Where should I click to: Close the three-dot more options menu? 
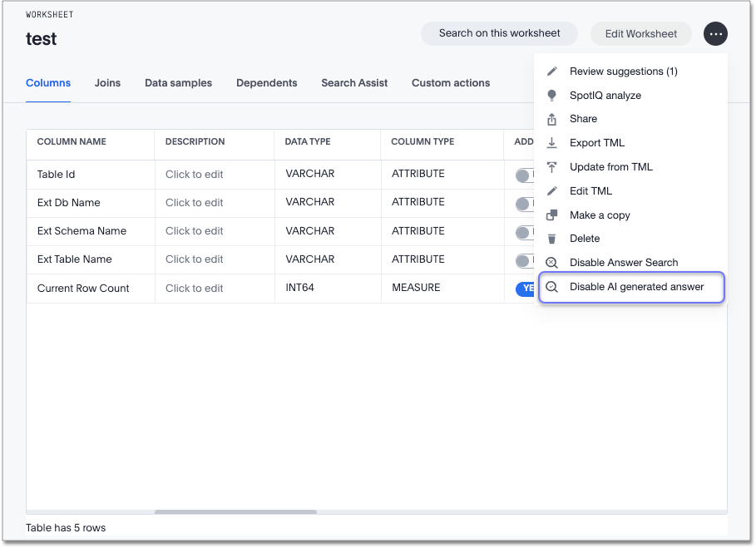coord(715,34)
